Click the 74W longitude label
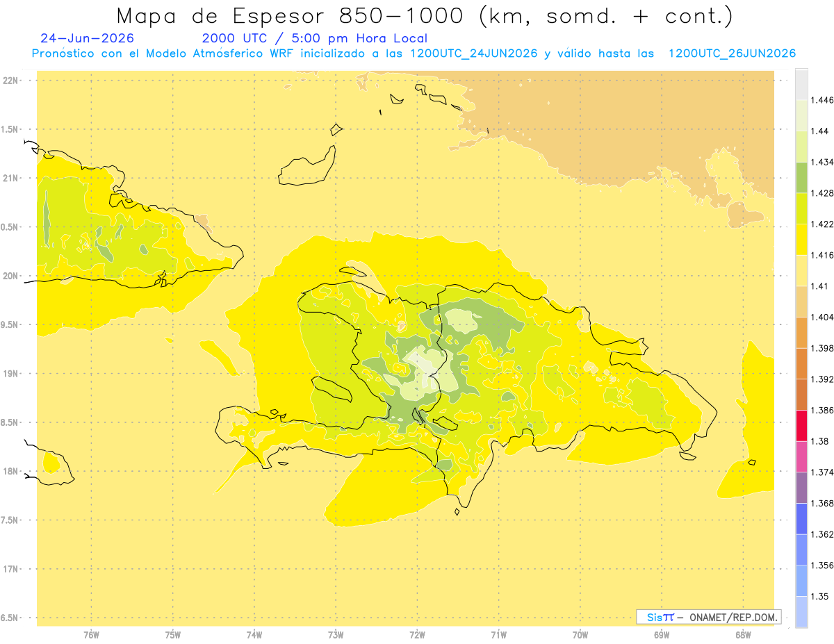 coord(254,634)
